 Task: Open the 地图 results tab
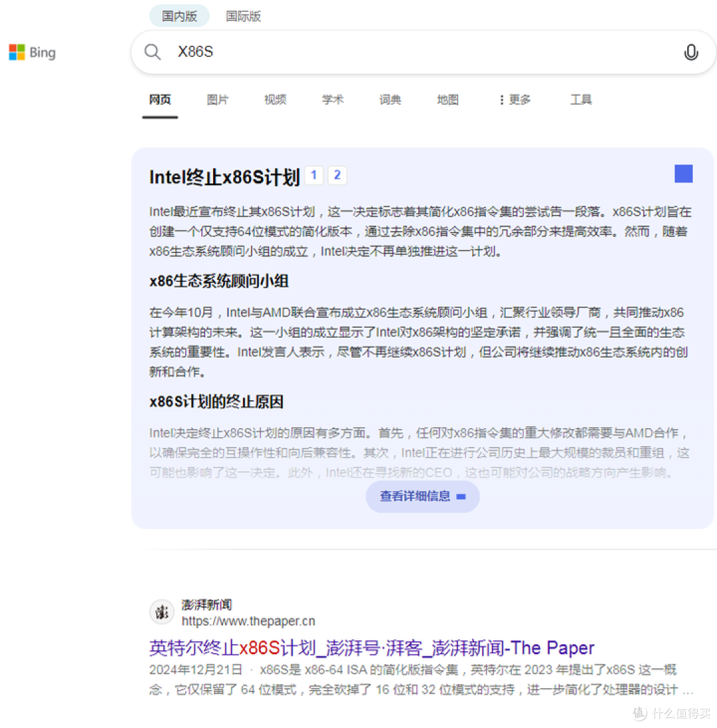click(447, 100)
